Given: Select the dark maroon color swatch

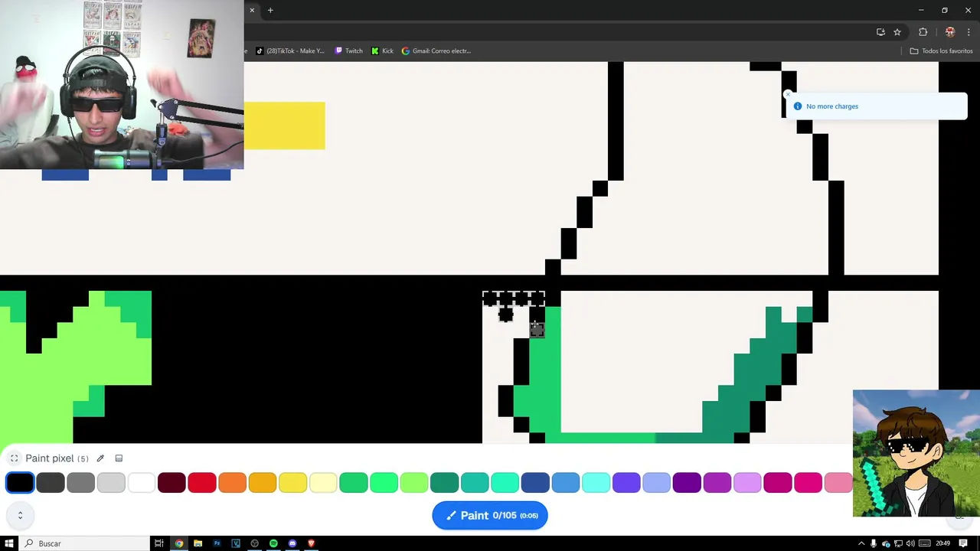Looking at the screenshot, I should point(171,482).
